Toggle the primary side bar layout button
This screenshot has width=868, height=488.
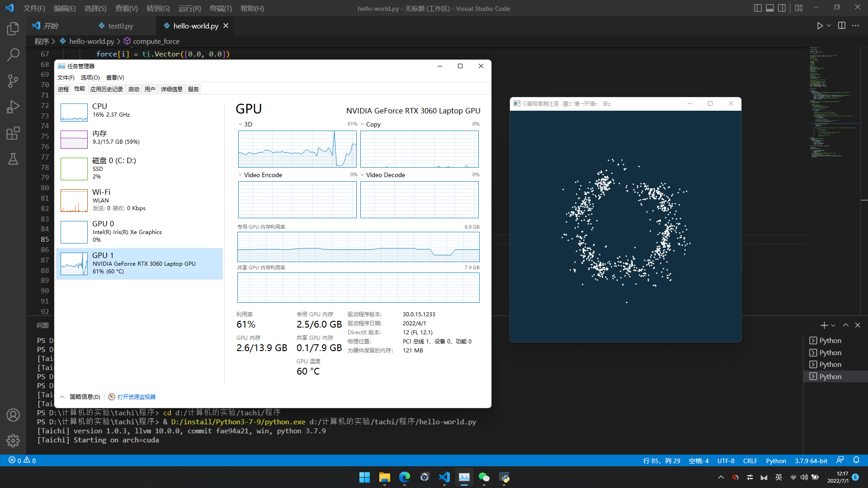pyautogui.click(x=758, y=8)
